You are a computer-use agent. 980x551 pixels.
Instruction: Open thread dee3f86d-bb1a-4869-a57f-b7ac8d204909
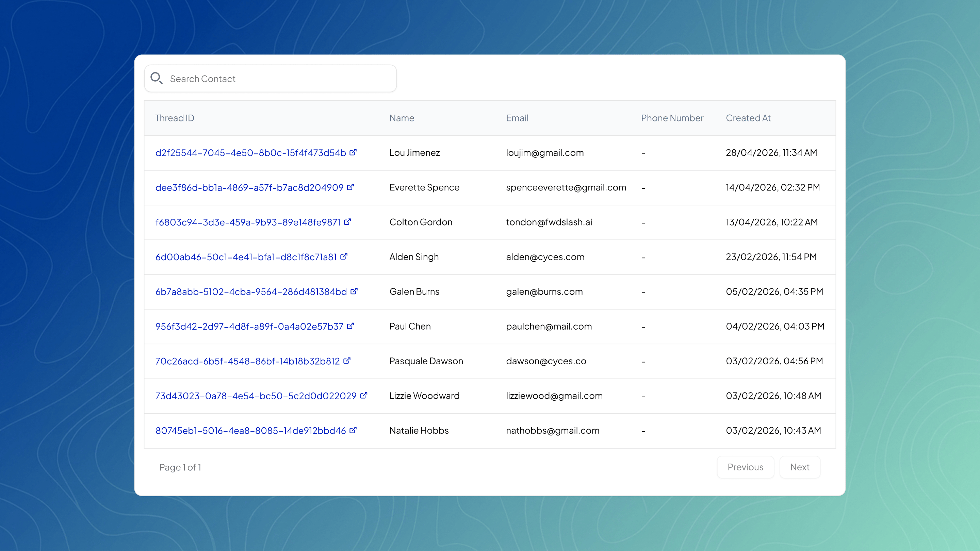249,187
